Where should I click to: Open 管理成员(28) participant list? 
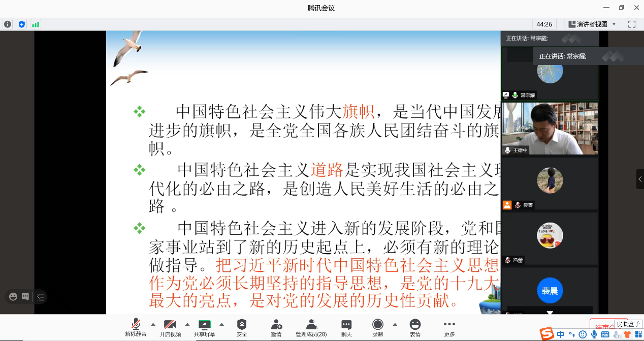click(x=311, y=328)
